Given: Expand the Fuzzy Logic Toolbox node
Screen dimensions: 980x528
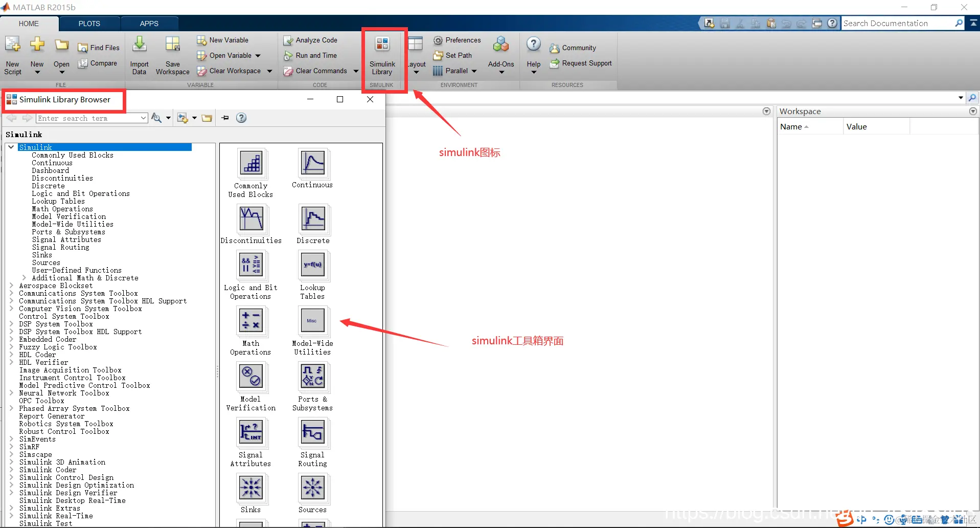Looking at the screenshot, I should pos(11,347).
